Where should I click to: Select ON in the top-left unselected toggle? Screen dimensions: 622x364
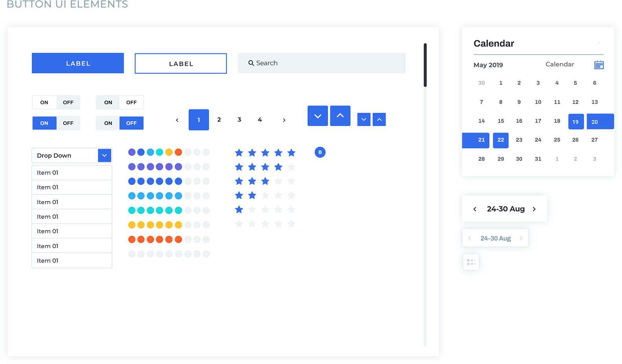click(44, 102)
